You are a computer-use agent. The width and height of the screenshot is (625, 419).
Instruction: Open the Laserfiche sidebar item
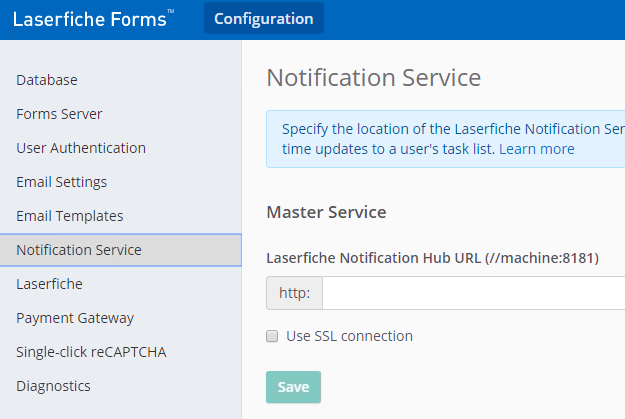coord(50,284)
